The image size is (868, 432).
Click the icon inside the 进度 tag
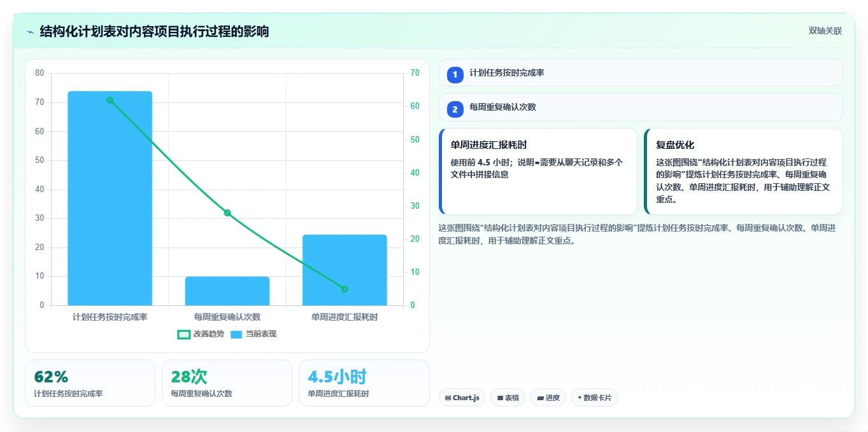pos(541,398)
